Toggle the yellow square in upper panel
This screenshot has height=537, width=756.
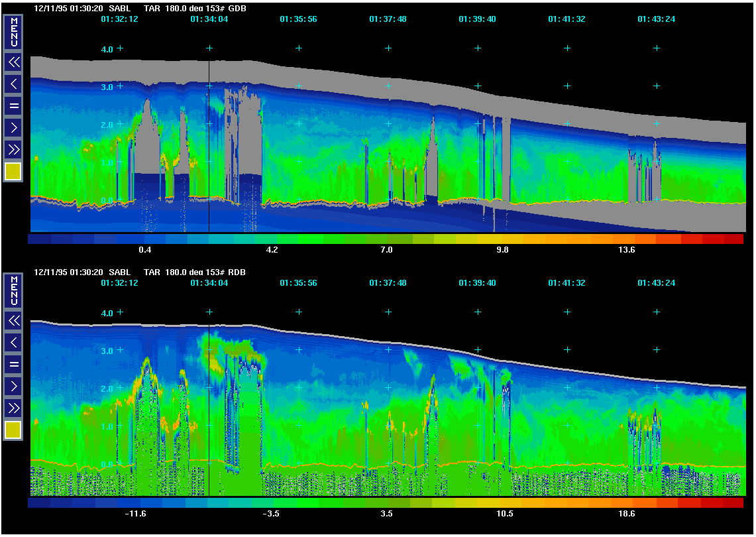click(13, 172)
